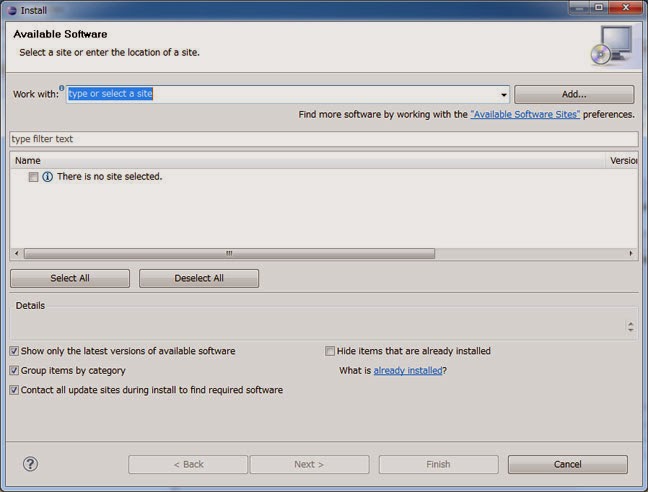Toggle Group items by category checkbox
Viewport: 648px width, 492px height.
click(x=14, y=371)
